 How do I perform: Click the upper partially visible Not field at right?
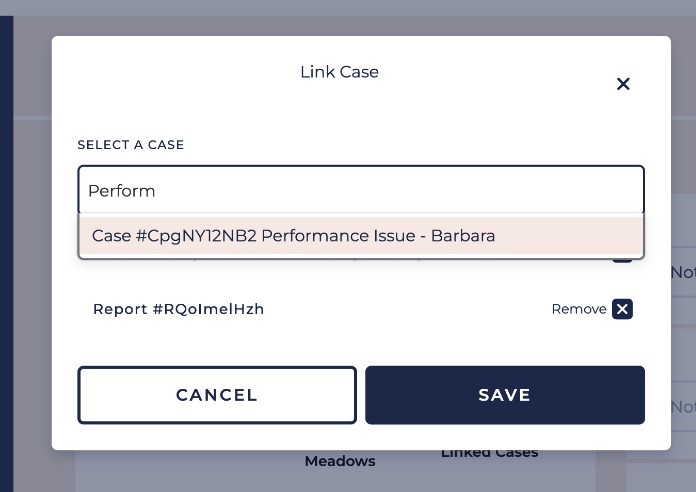[683, 272]
